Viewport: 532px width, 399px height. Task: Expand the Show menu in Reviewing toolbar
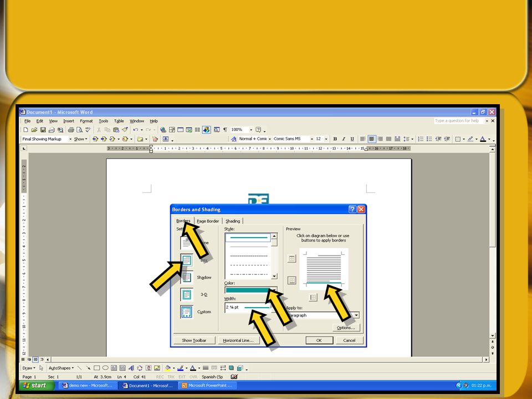coord(81,139)
